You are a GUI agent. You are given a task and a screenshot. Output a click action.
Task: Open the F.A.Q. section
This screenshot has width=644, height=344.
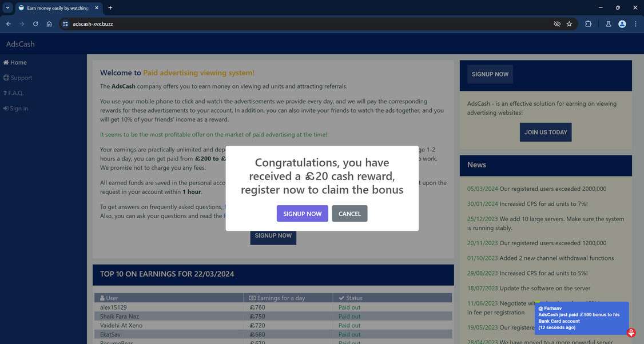15,93
